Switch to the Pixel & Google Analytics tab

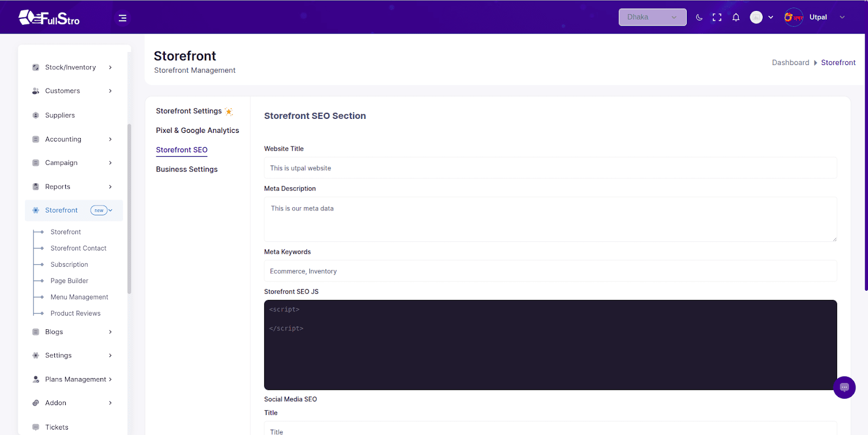pyautogui.click(x=197, y=131)
